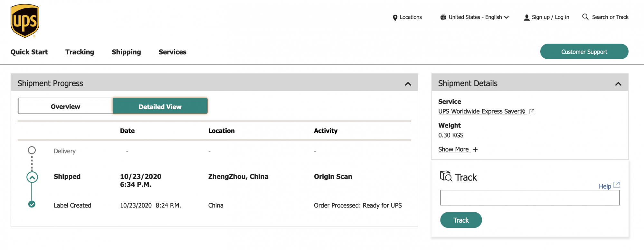Click the plus icon next to Show More

pos(475,149)
